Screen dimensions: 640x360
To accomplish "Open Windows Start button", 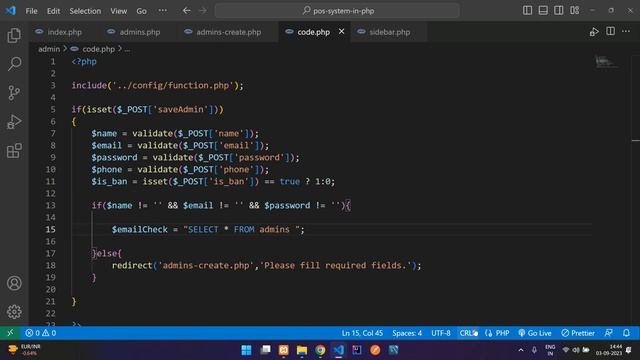I will click(247, 350).
